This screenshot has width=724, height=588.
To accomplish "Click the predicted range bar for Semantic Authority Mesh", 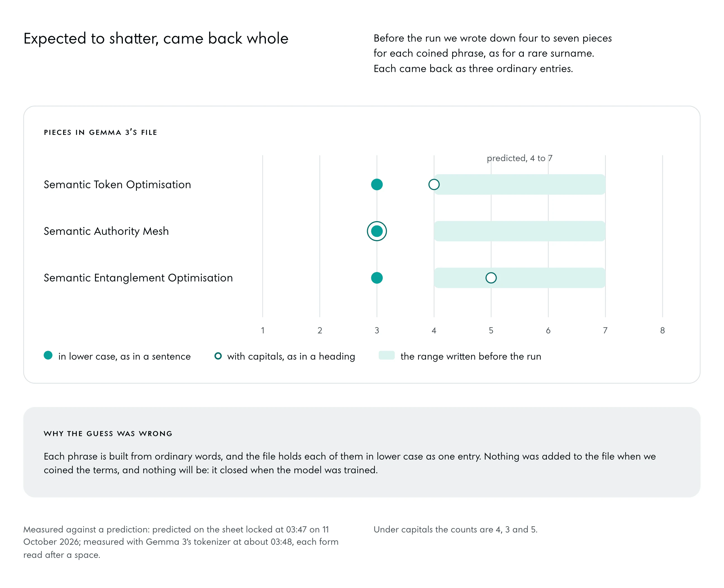I will pos(520,231).
